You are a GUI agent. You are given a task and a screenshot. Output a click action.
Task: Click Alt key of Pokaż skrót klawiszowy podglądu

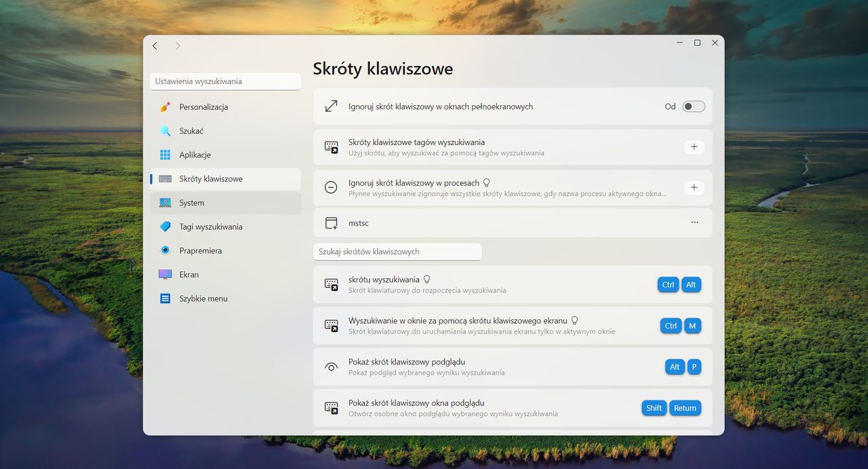point(675,367)
